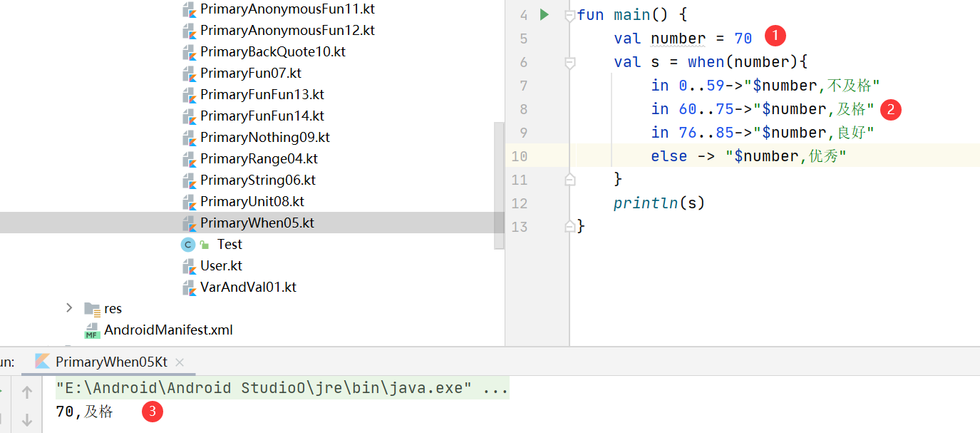Select PrimaryFunFun13.kt in tree
Viewport: 980px width, 433px height.
[x=262, y=94]
